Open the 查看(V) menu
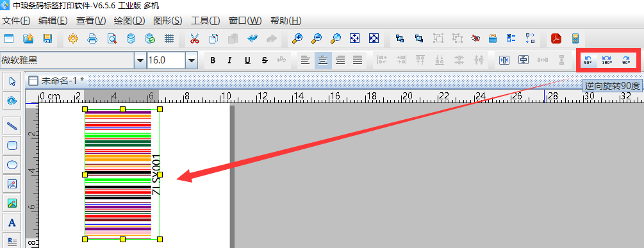This screenshot has width=644, height=248. pos(91,21)
